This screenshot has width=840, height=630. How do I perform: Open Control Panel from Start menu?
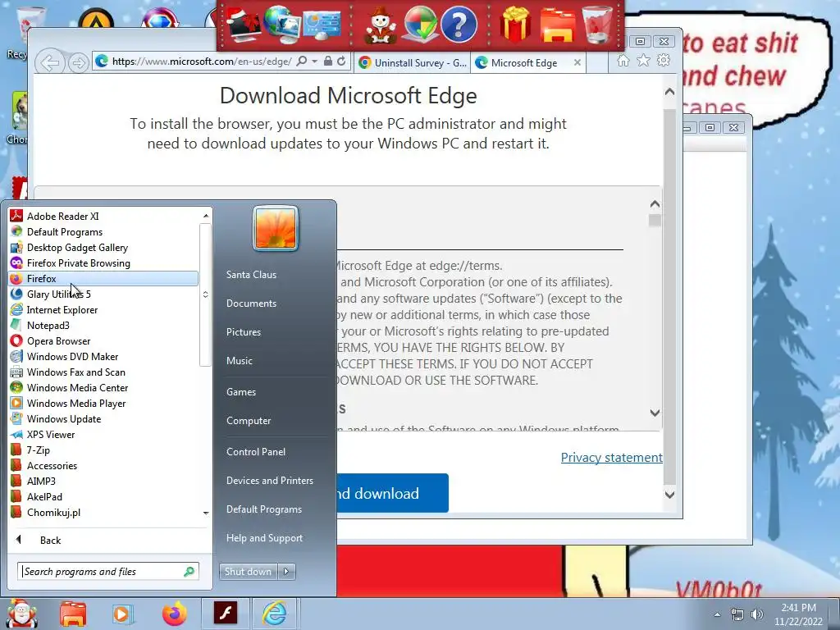pyautogui.click(x=256, y=452)
